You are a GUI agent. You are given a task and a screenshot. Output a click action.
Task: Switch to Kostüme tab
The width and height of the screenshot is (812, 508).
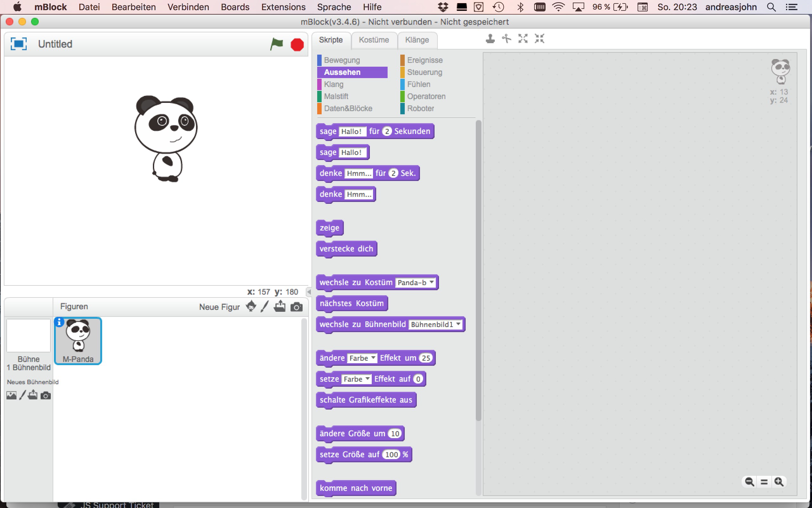(374, 40)
